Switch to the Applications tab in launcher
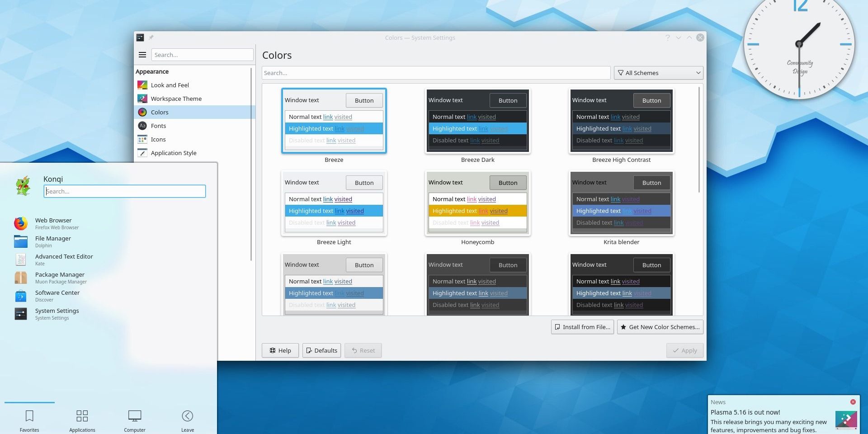This screenshot has height=434, width=868. click(x=82, y=420)
